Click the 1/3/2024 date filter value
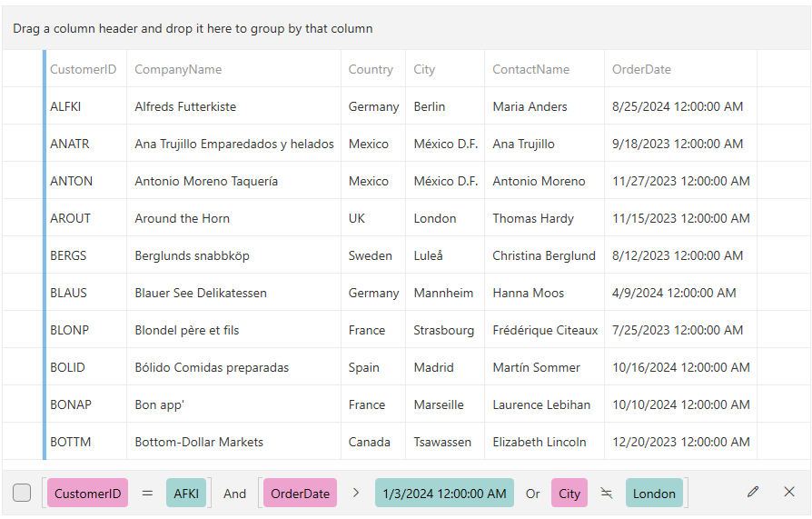812x519 pixels. (x=444, y=494)
